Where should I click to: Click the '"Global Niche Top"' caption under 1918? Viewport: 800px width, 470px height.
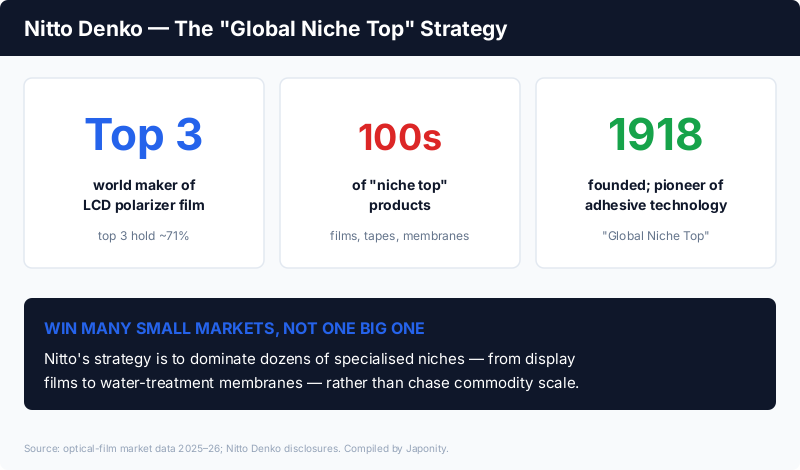pos(656,236)
